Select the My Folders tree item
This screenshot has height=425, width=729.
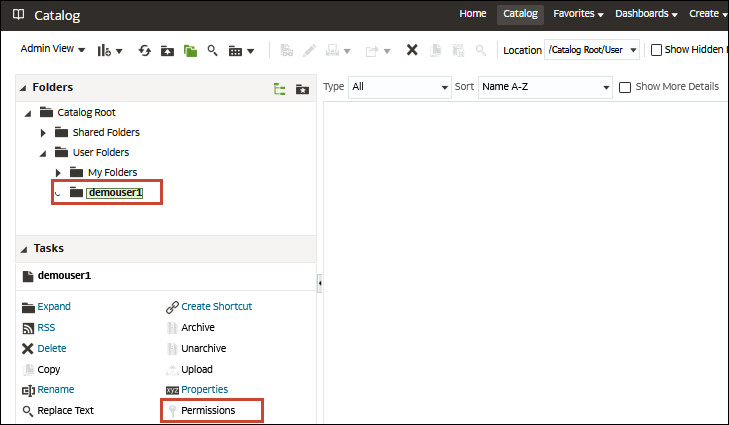pos(113,173)
